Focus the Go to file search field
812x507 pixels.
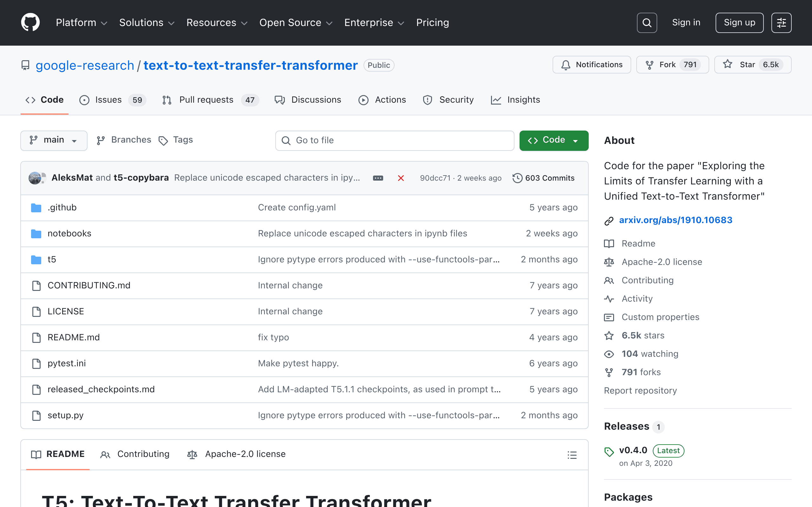pos(395,140)
